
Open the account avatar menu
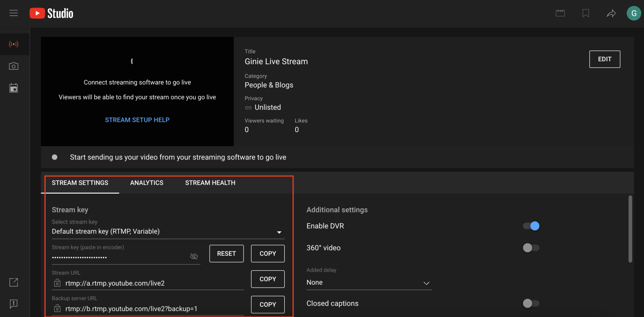634,13
